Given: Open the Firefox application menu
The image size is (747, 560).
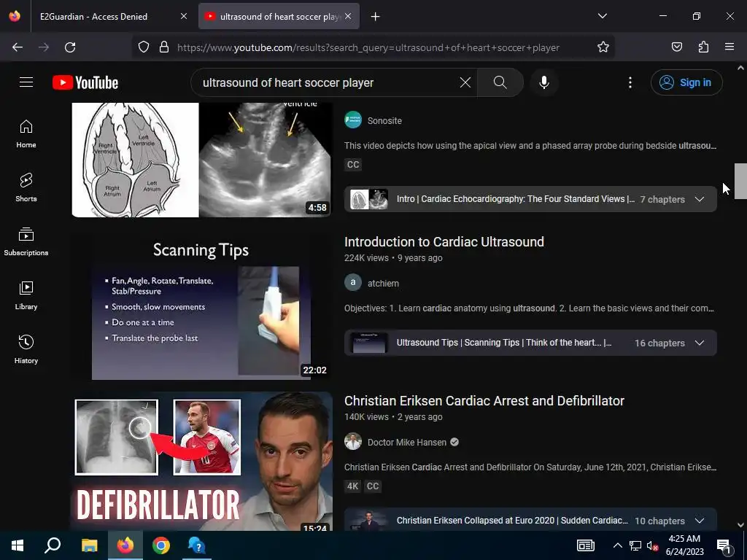Looking at the screenshot, I should 729,47.
